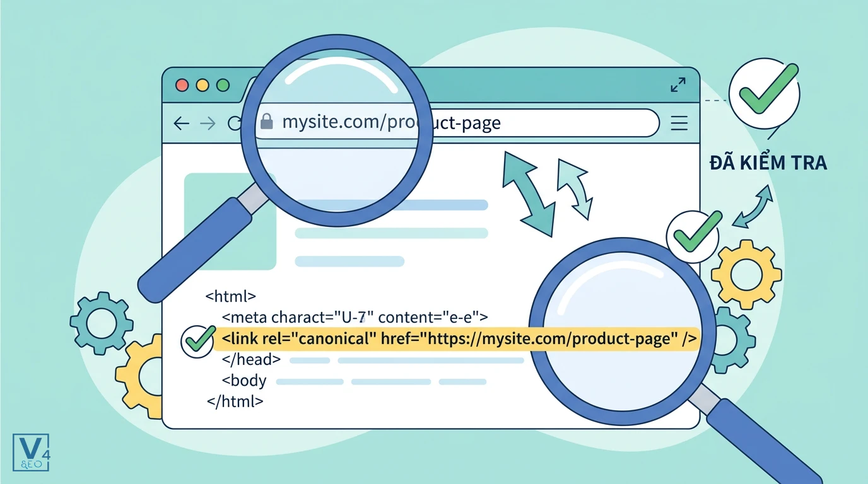Click the browser back arrow
868x484 pixels.
182,124
